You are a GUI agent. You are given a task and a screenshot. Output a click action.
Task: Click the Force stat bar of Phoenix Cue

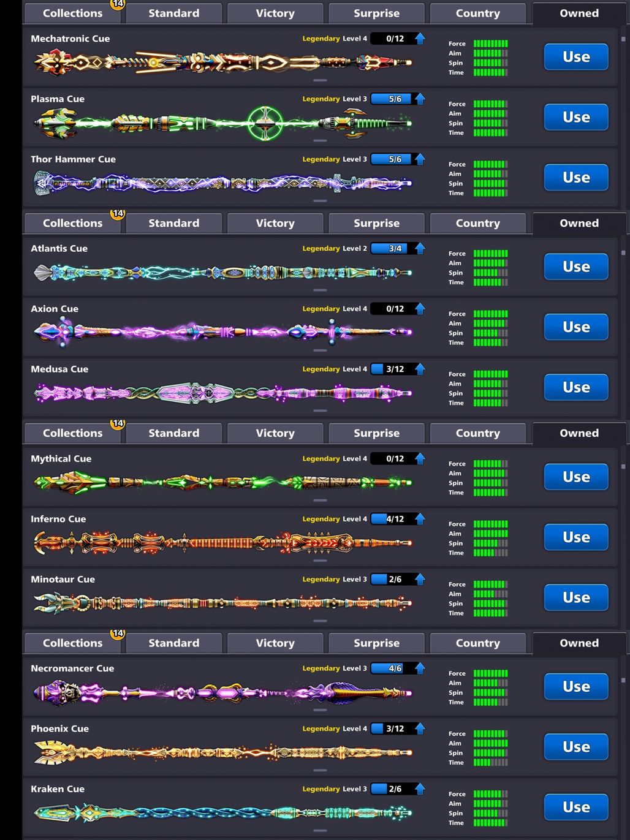pyautogui.click(x=490, y=734)
